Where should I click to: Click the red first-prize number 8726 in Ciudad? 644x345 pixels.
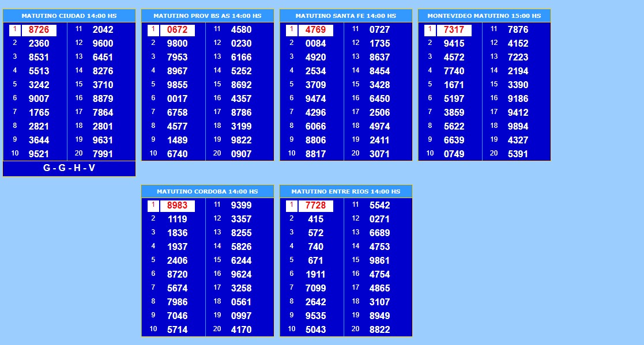click(x=39, y=30)
